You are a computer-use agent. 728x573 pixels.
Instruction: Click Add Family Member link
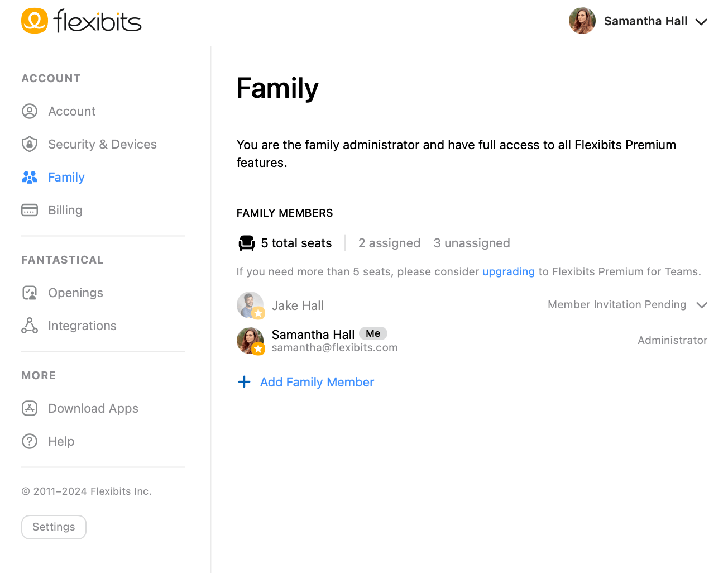click(x=317, y=382)
